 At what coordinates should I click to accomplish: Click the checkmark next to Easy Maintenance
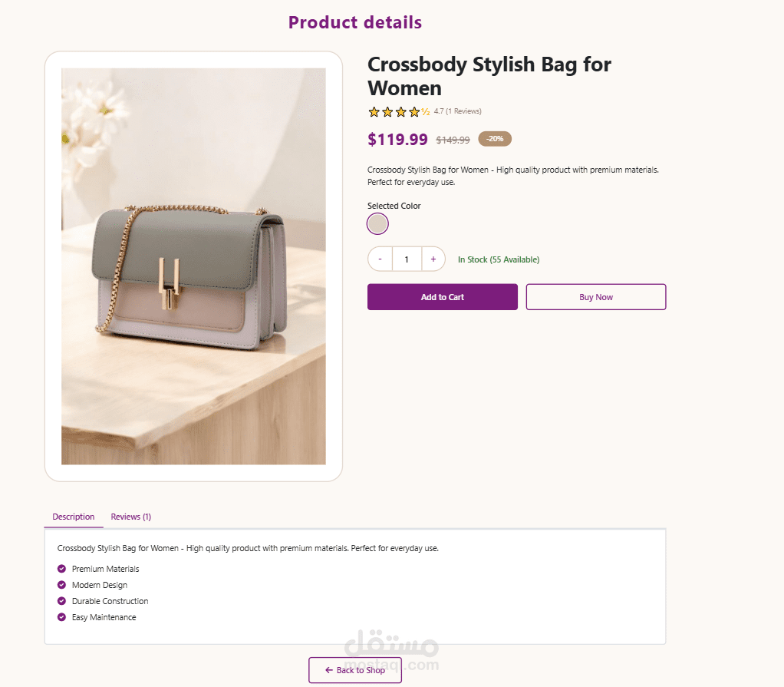point(61,617)
